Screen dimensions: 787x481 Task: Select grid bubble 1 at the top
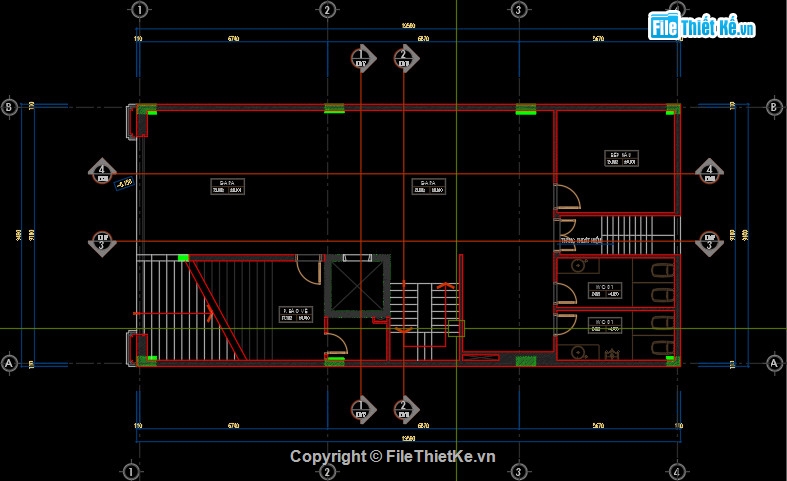click(x=139, y=10)
